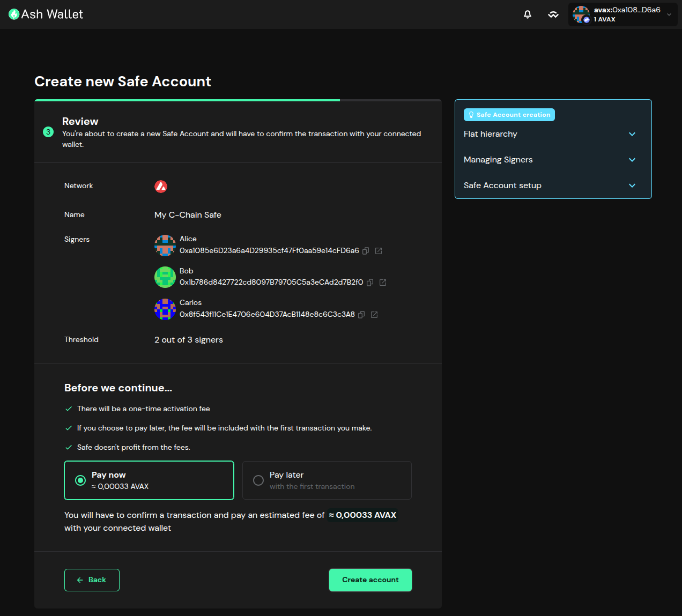
Task: Open Bob's address in block explorer
Action: (383, 283)
